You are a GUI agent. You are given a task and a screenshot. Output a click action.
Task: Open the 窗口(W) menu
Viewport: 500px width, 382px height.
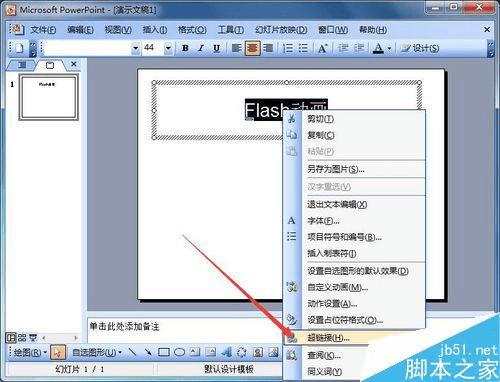333,30
